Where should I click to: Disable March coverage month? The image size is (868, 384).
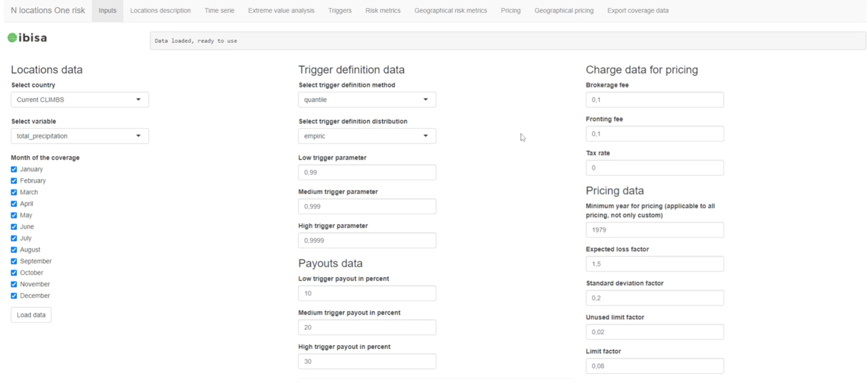(14, 192)
